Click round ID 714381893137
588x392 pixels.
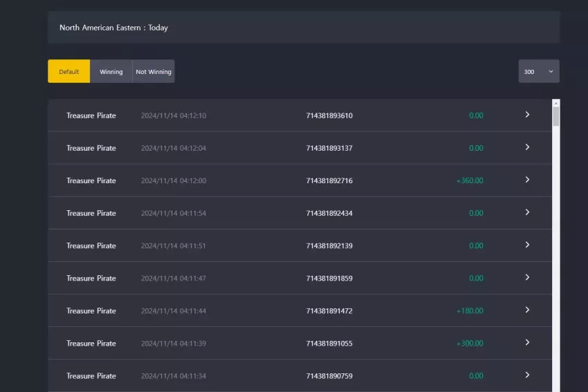[329, 148]
